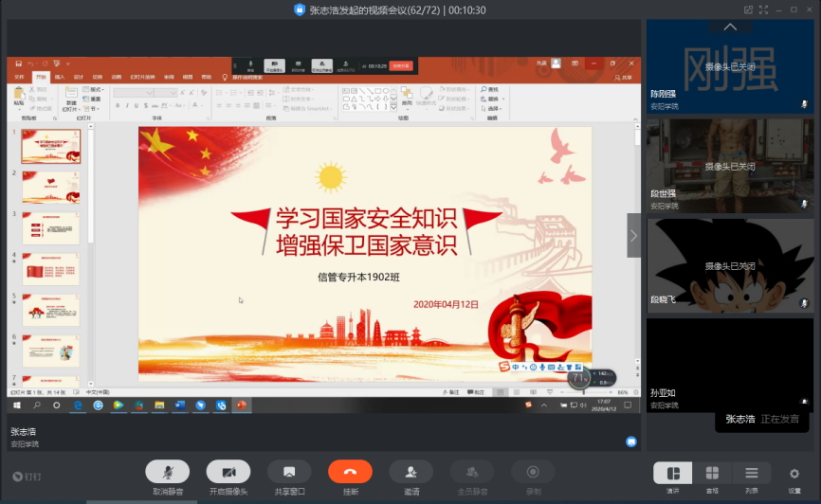The height and width of the screenshot is (504, 821).
Task: Select 段世强 participant video tile
Action: (730, 166)
